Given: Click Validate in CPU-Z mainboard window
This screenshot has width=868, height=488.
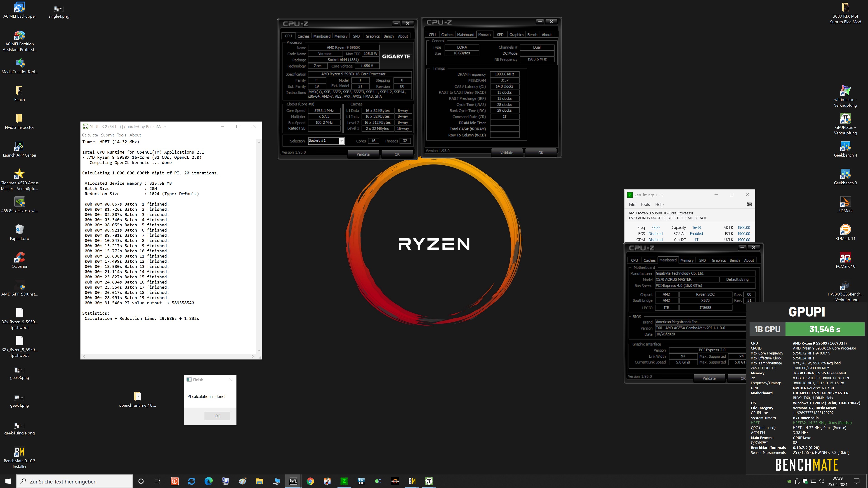Looking at the screenshot, I should 709,378.
